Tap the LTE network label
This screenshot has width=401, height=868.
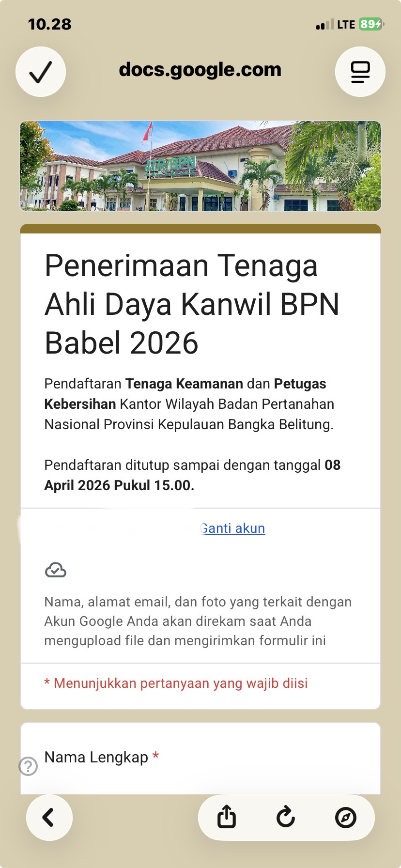coord(346,25)
